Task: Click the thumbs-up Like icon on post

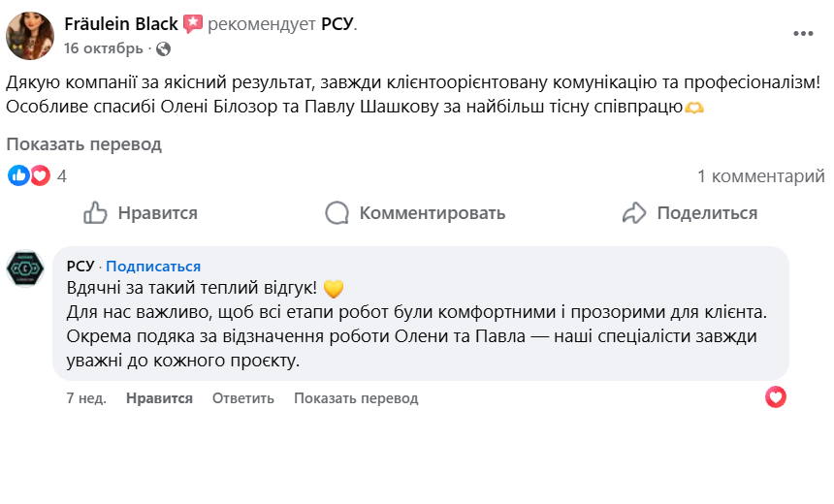Action: [95, 213]
